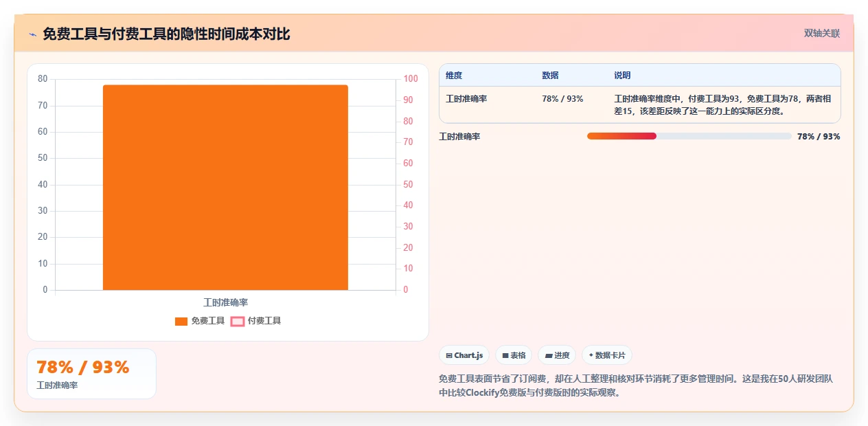Select the 数据卡片 tag chip
Image resolution: width=868 pixels, height=426 pixels.
click(x=607, y=355)
